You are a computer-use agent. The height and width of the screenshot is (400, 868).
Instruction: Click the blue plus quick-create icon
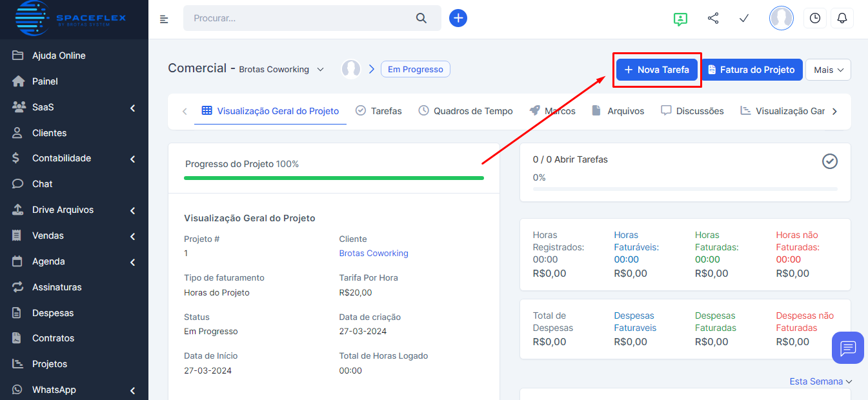click(458, 18)
